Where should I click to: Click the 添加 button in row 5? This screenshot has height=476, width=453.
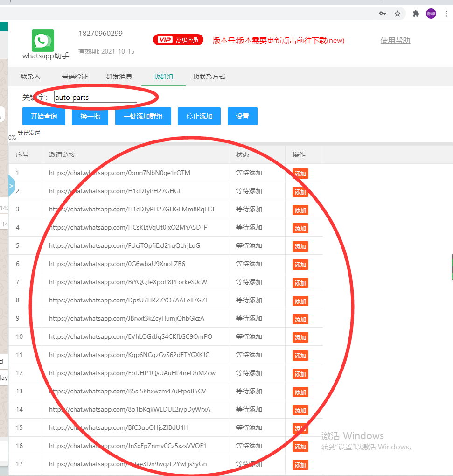300,246
